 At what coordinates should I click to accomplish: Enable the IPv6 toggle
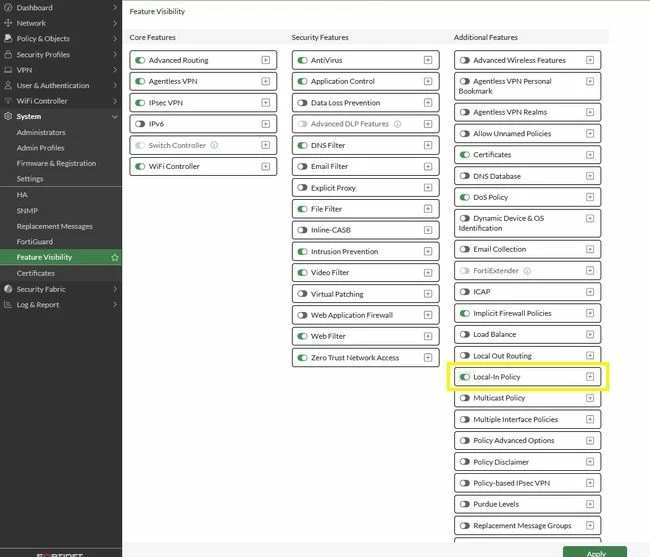140,124
